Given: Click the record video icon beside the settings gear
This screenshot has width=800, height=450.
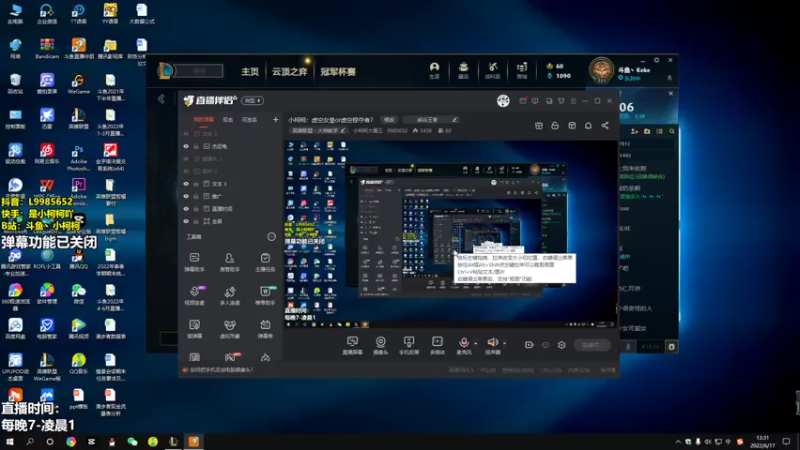Looking at the screenshot, I should tap(529, 345).
